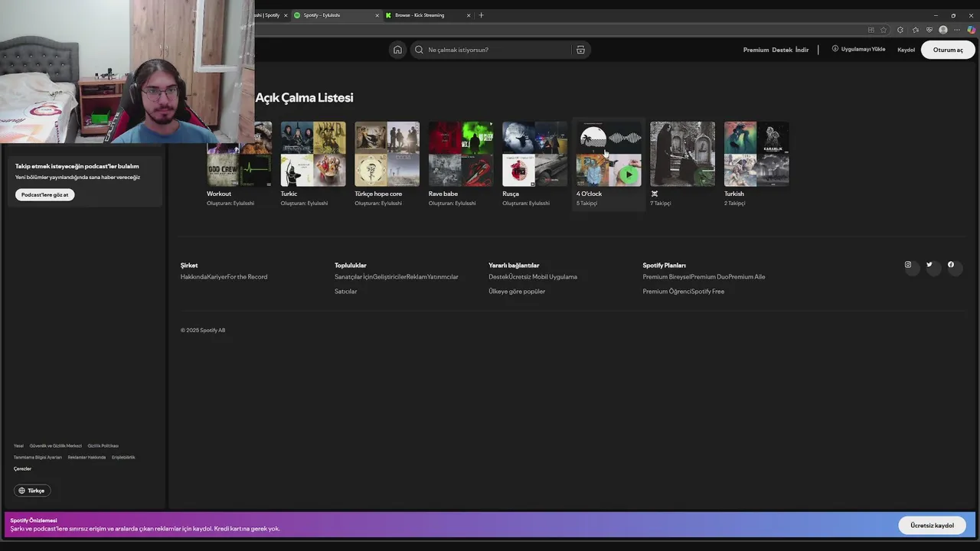Open the Hakkında footer link
The height and width of the screenshot is (551, 980).
coord(193,277)
